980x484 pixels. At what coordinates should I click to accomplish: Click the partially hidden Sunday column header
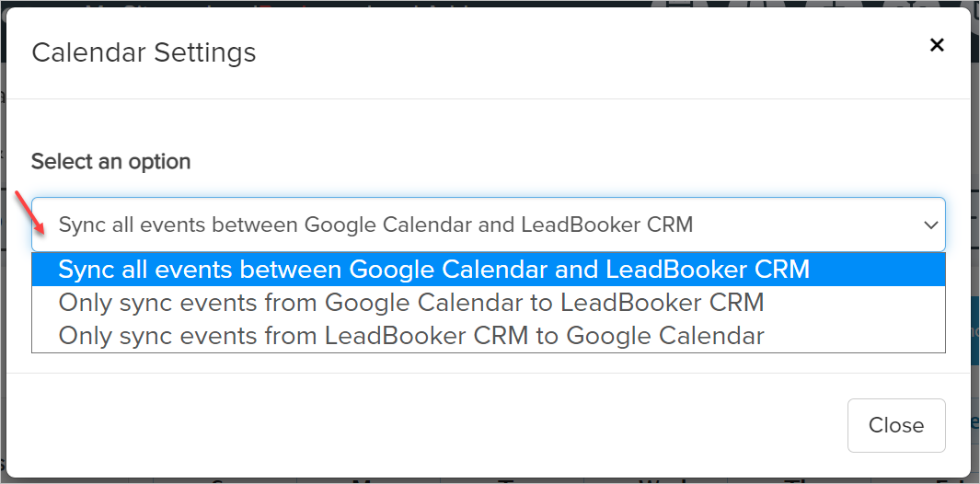(x=218, y=479)
